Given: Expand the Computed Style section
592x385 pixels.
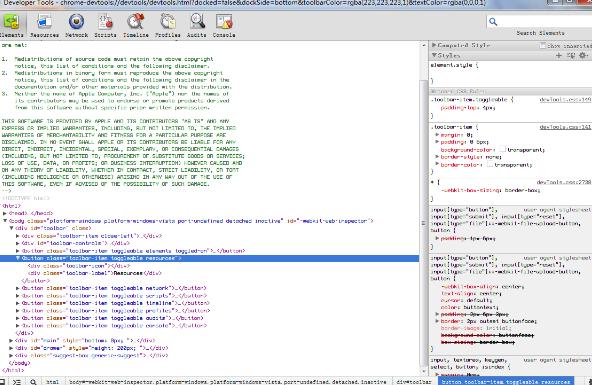Looking at the screenshot, I should [434, 45].
